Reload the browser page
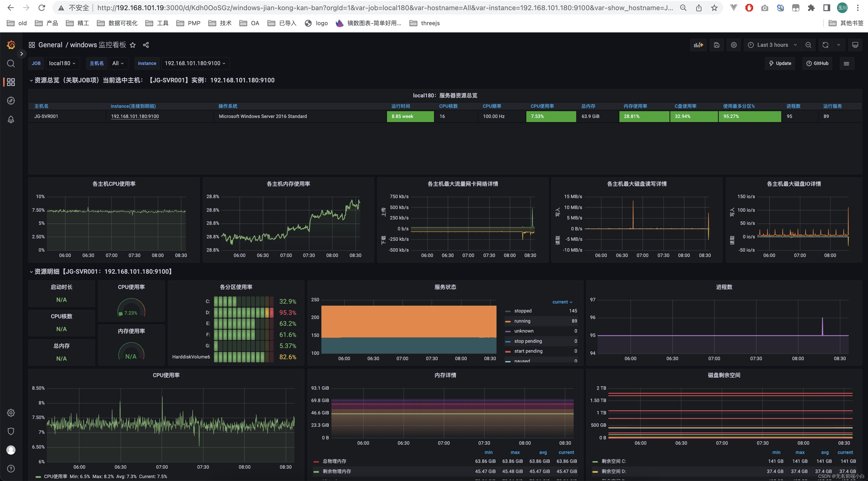Image resolution: width=868 pixels, height=481 pixels. (x=42, y=8)
